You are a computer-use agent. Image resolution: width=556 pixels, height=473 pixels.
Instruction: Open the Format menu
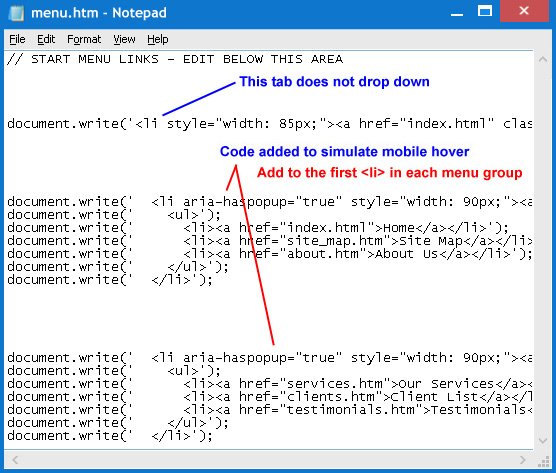click(84, 39)
